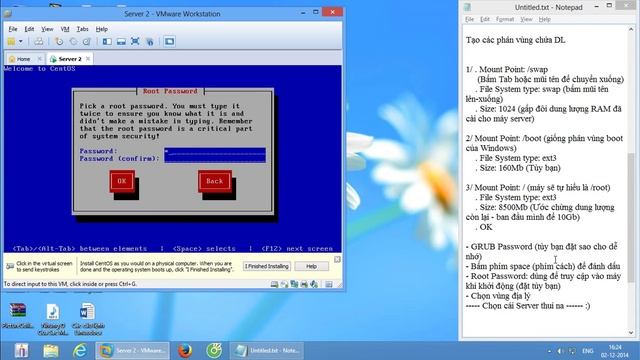Screen dimensions: 640x360
Task: Click the revert to snapshot toolbar icon
Action: (x=73, y=41)
